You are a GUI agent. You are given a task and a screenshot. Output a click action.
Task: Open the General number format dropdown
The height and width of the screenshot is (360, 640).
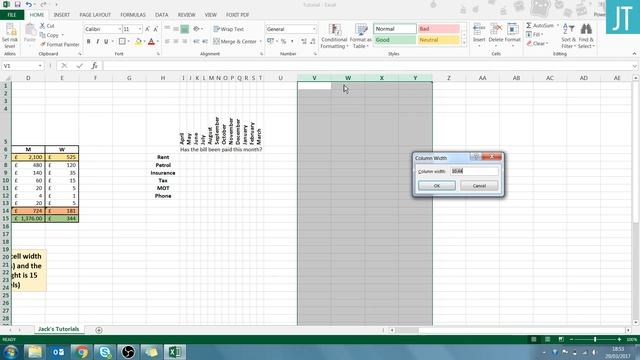(x=314, y=29)
